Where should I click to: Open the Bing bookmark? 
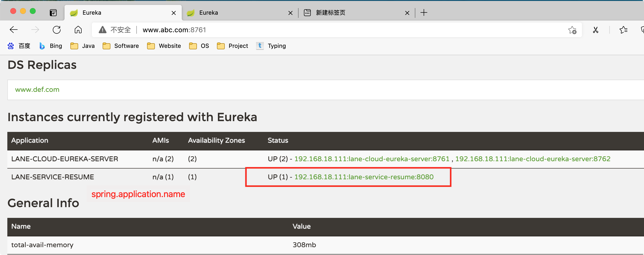tap(51, 46)
